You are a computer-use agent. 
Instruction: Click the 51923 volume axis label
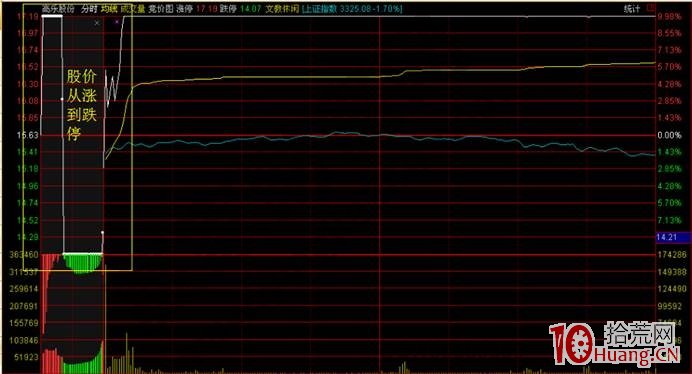click(27, 357)
